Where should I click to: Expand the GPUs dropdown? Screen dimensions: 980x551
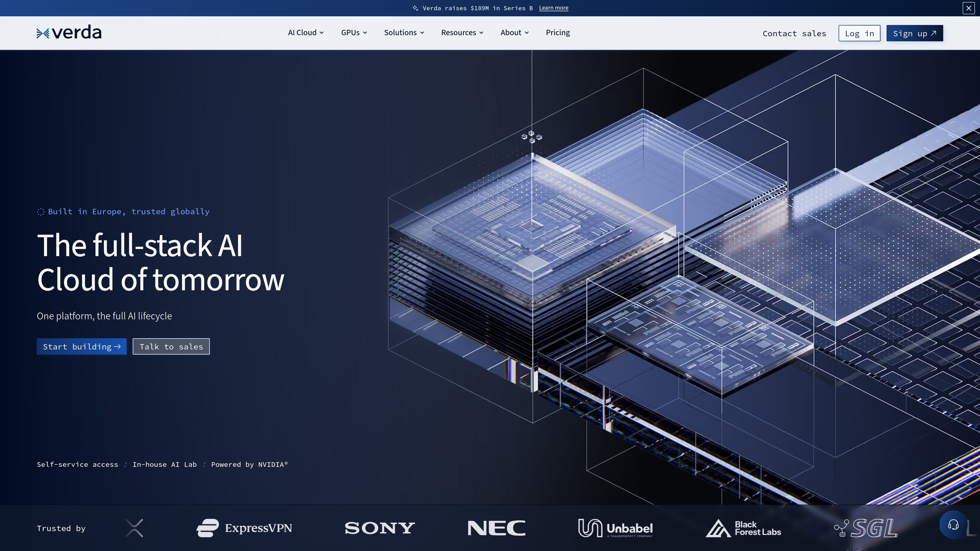tap(354, 33)
